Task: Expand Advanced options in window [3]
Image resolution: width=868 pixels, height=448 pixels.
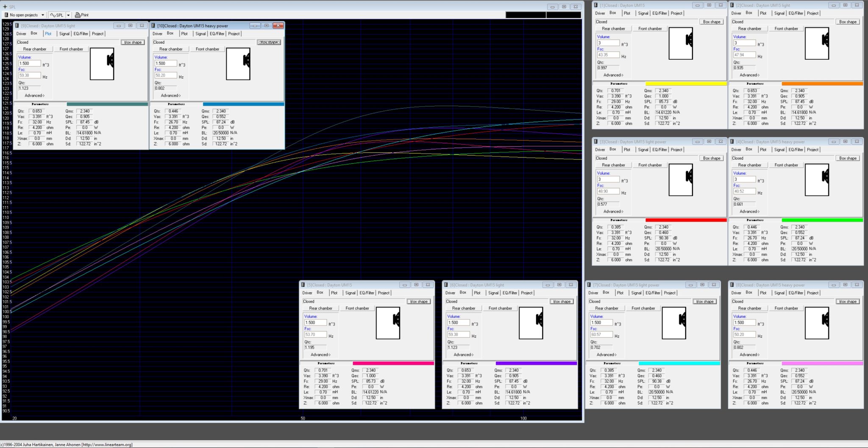Action: pos(613,211)
